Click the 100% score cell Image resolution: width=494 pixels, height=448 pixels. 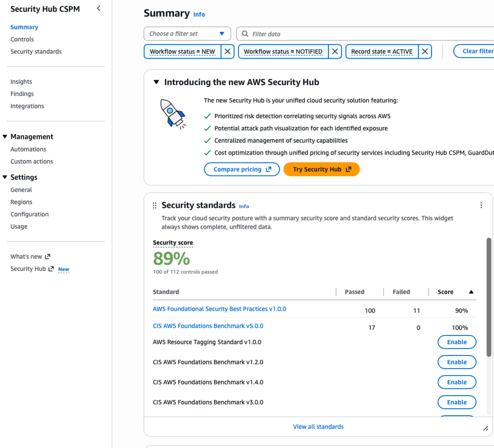[460, 327]
